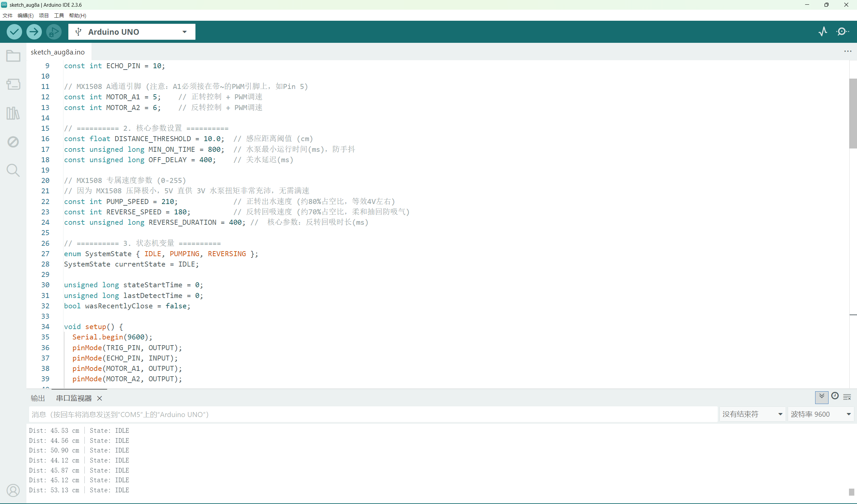Open the 帮助(H) menu

click(78, 16)
